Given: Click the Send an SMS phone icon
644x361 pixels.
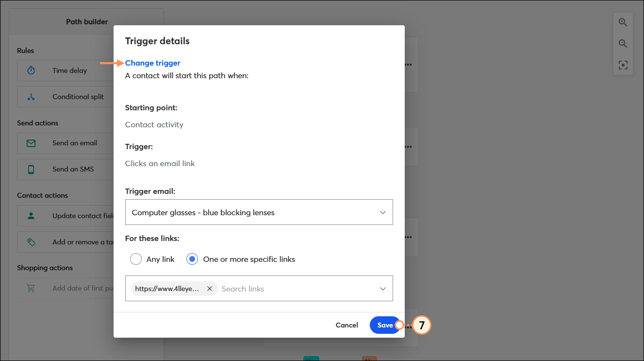Looking at the screenshot, I should 31,170.
